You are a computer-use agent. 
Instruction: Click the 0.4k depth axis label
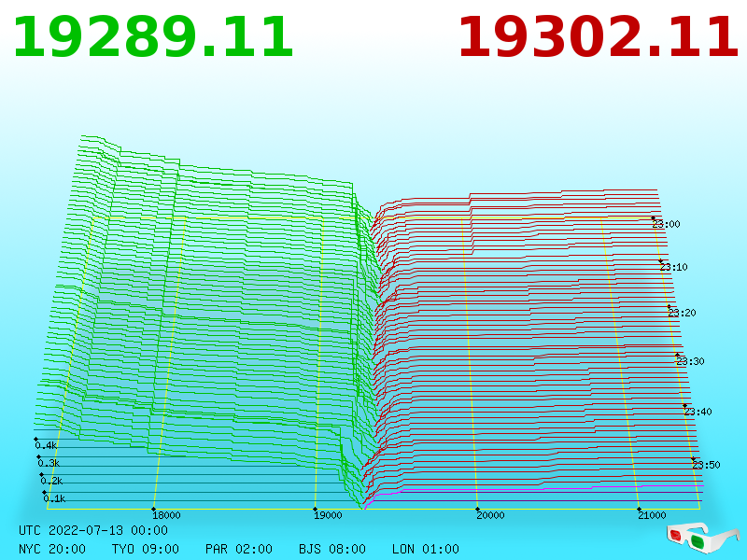click(46, 446)
